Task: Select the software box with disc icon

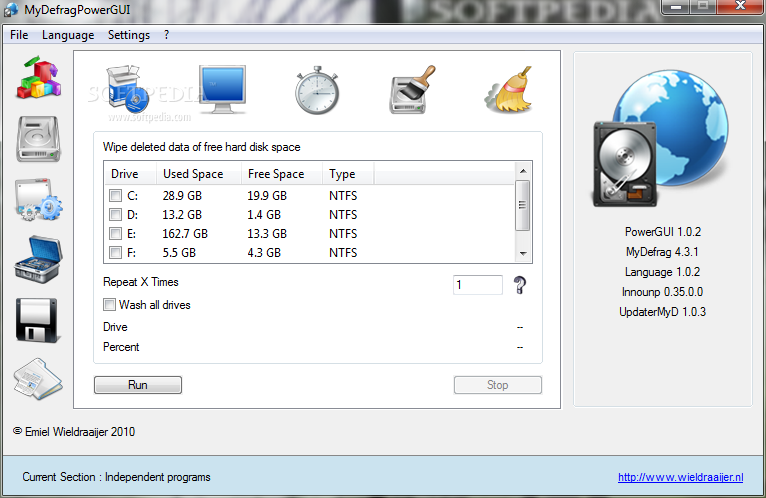Action: click(127, 88)
